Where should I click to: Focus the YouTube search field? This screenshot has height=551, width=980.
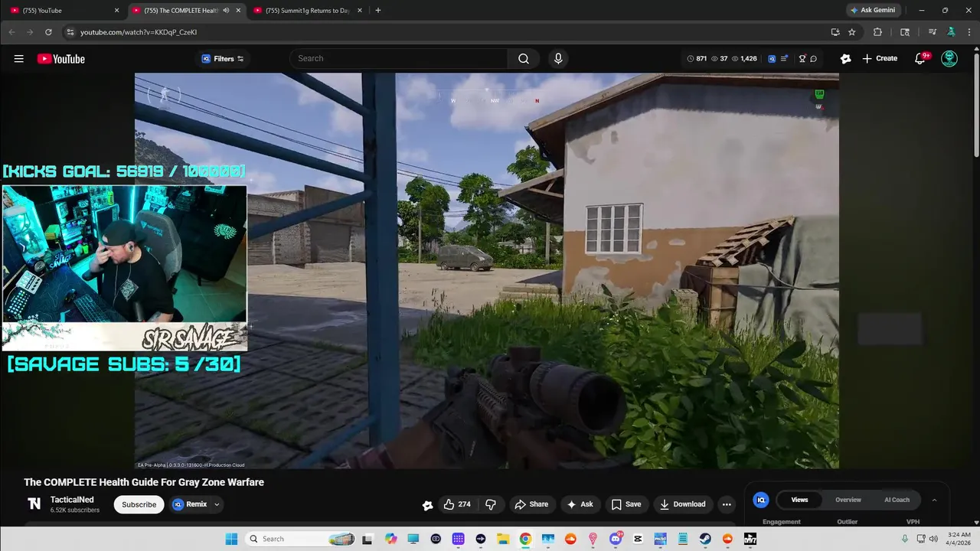tap(398, 58)
